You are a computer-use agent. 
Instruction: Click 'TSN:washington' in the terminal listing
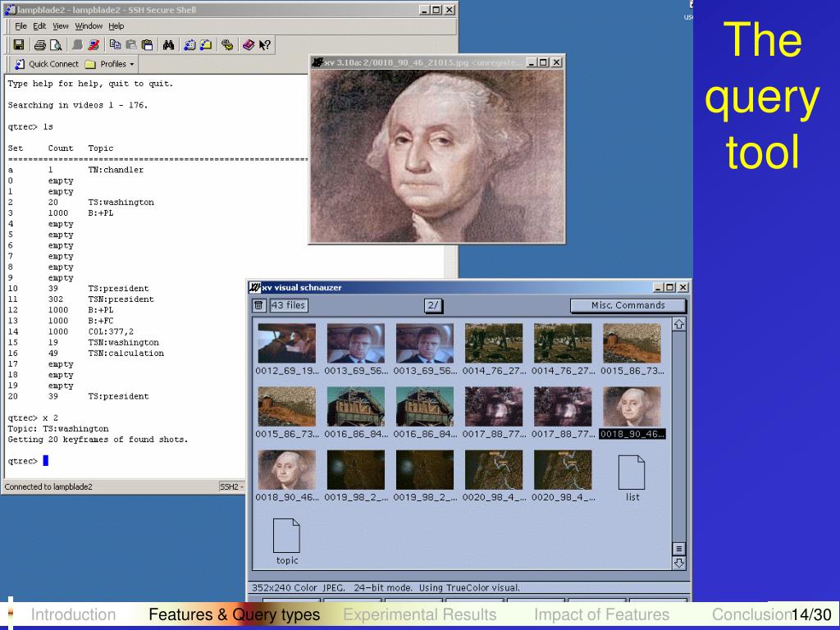[124, 342]
